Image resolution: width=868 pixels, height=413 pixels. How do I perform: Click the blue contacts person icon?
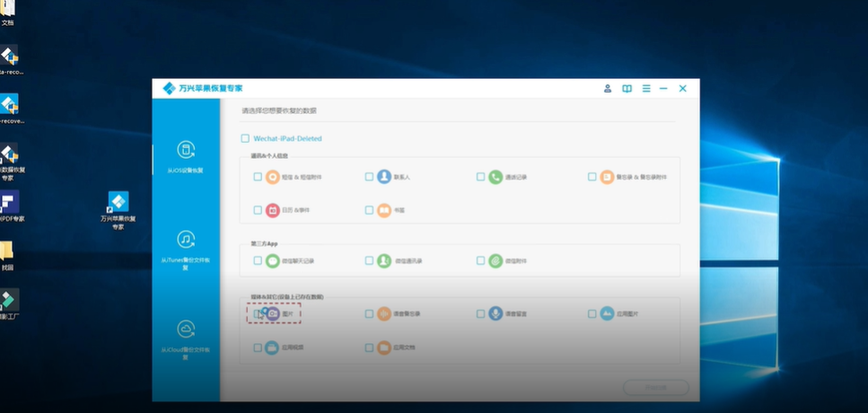pos(384,177)
